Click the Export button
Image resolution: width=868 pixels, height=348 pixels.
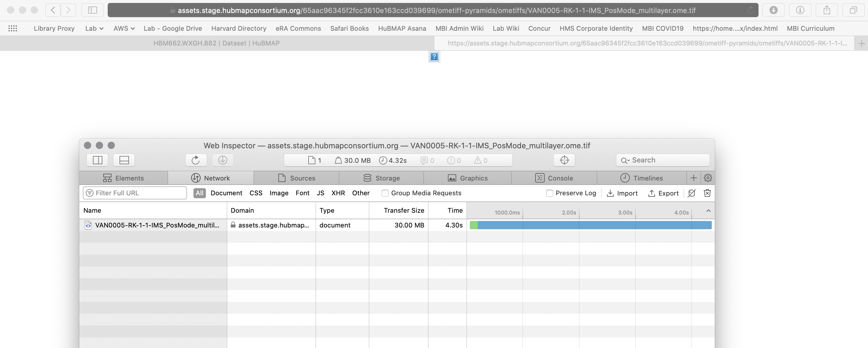[x=663, y=193]
